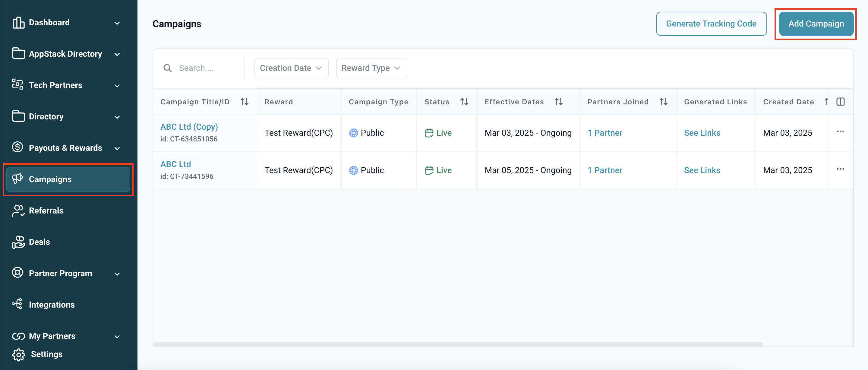Select Campaigns in the sidebar
The image size is (868, 370).
click(x=68, y=179)
